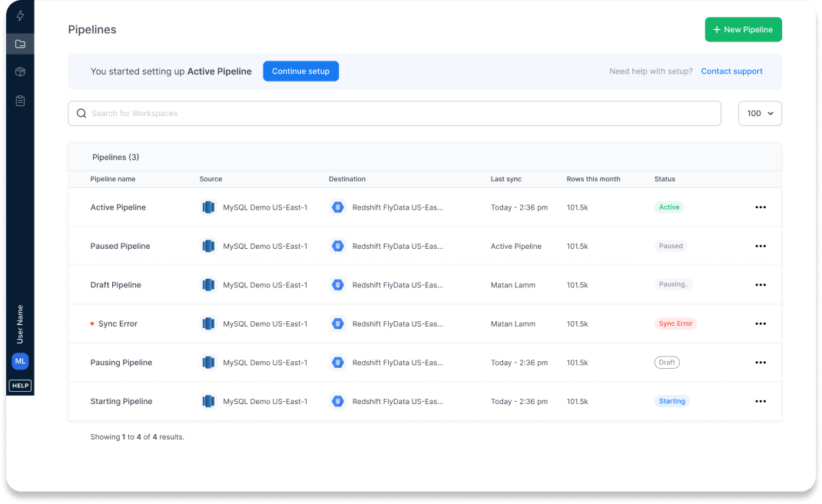
Task: Click the search magnifier icon
Action: [x=81, y=114]
